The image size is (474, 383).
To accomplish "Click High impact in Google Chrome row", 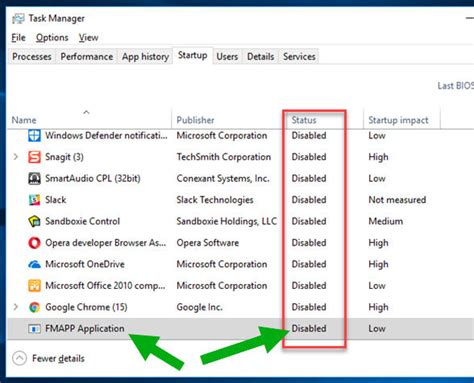I will [x=378, y=307].
